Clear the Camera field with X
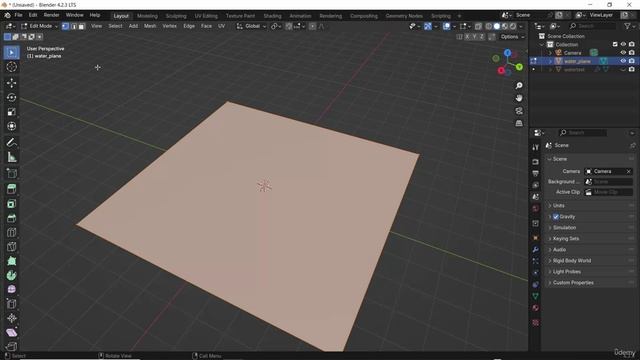Screen dimensions: 640x360 click(x=629, y=171)
